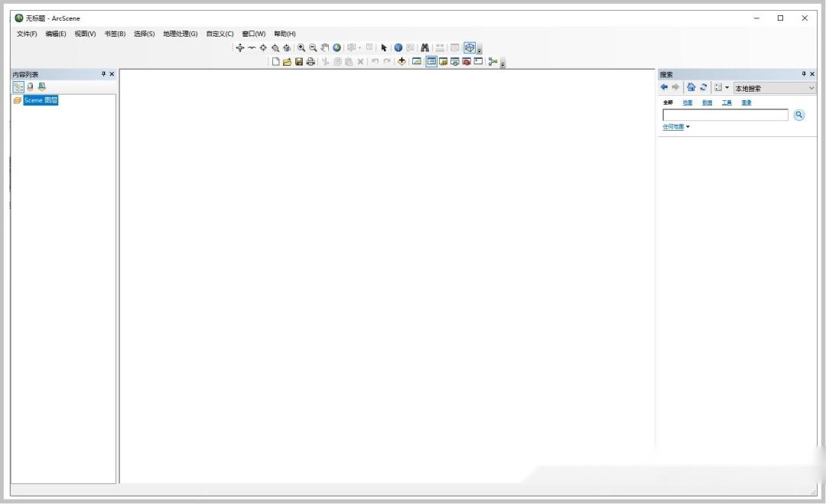The width and height of the screenshot is (826, 504).
Task: Activate the Pan tool
Action: point(324,47)
